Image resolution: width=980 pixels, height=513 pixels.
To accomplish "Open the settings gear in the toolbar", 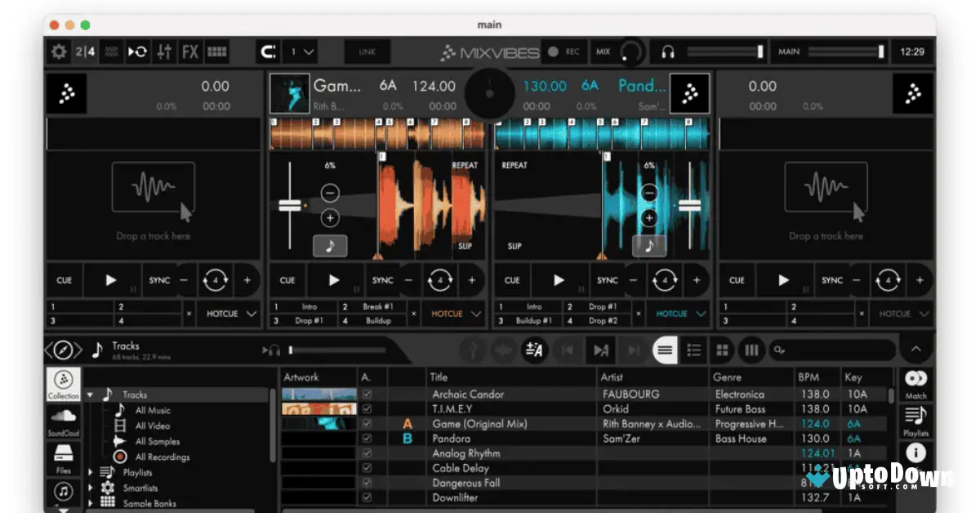I will (57, 51).
